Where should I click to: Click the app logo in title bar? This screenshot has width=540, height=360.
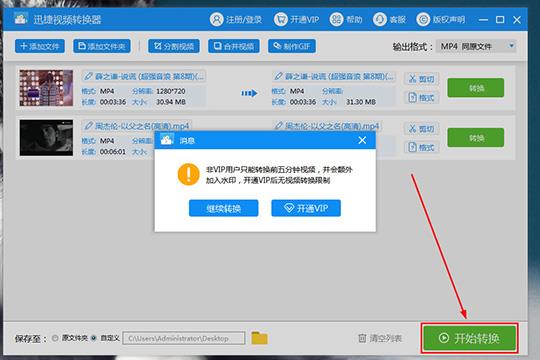(x=21, y=19)
